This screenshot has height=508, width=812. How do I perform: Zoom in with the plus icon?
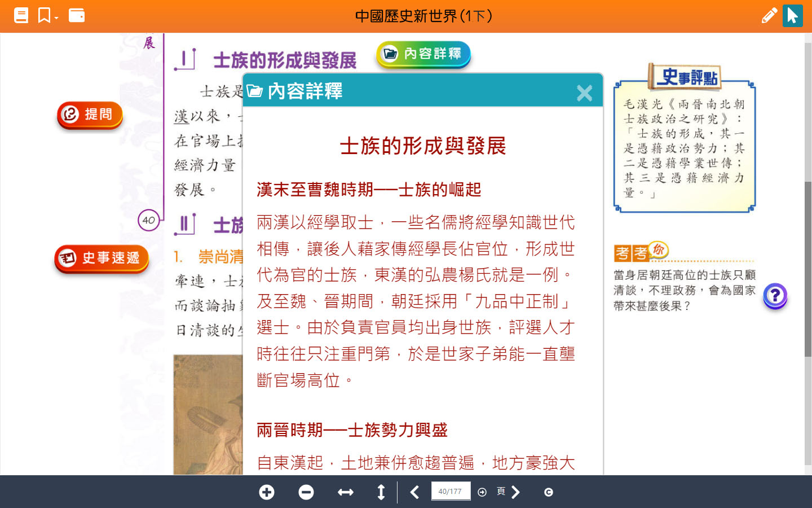tap(267, 492)
